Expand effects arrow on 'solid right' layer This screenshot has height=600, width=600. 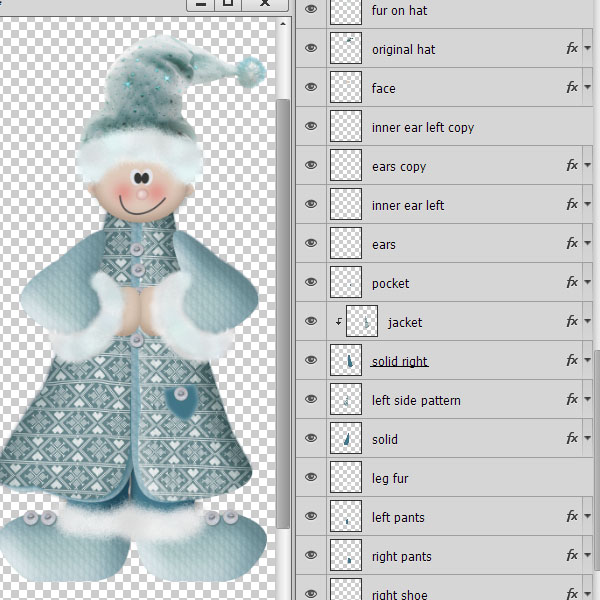(587, 360)
